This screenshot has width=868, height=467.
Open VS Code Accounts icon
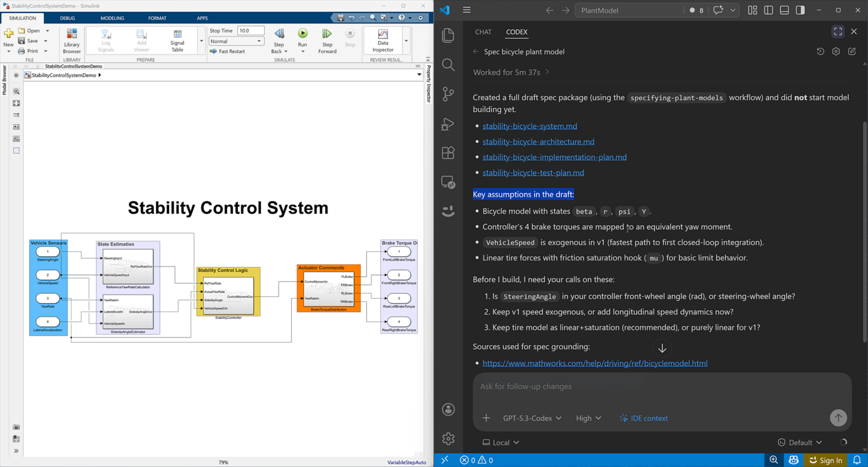[448, 409]
